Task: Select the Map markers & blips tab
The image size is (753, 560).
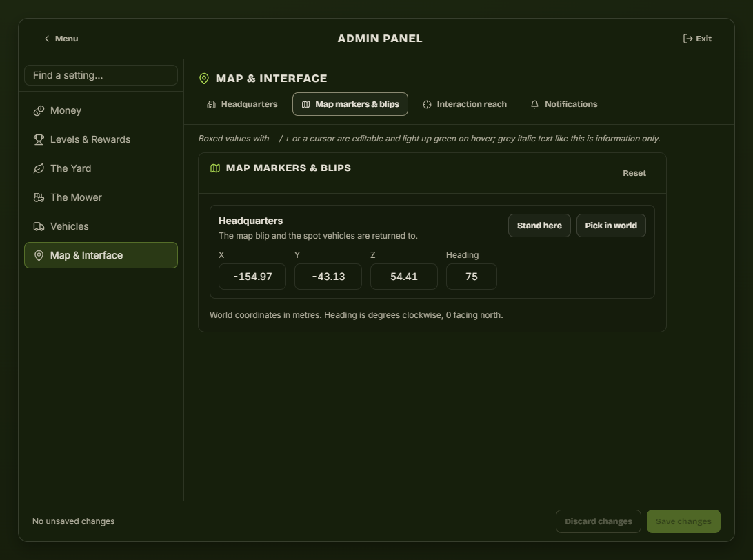Action: pos(350,104)
